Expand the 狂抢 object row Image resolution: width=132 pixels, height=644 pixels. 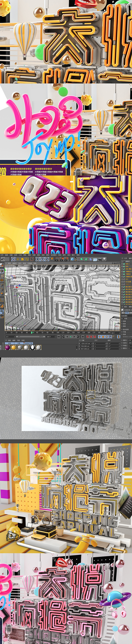[122, 267]
